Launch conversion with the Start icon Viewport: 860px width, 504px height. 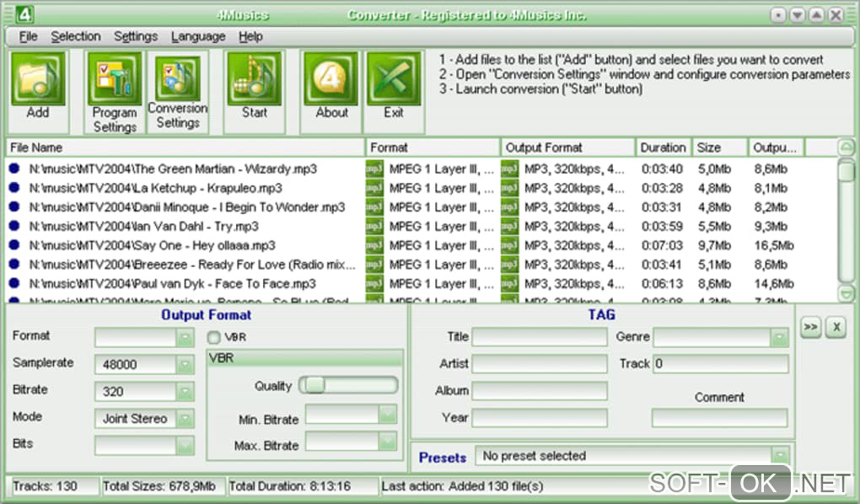(255, 78)
